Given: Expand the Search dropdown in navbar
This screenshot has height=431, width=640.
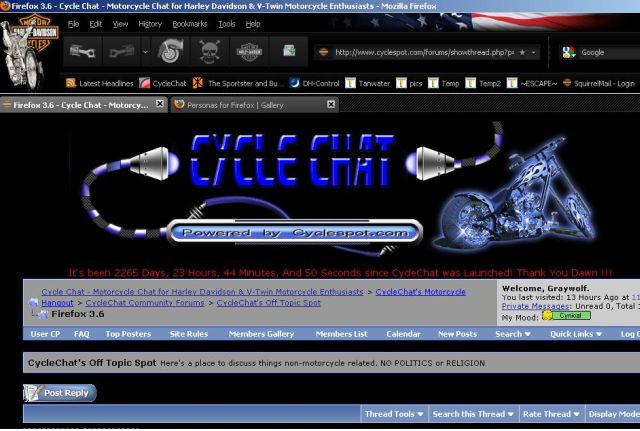Looking at the screenshot, I should (513, 334).
